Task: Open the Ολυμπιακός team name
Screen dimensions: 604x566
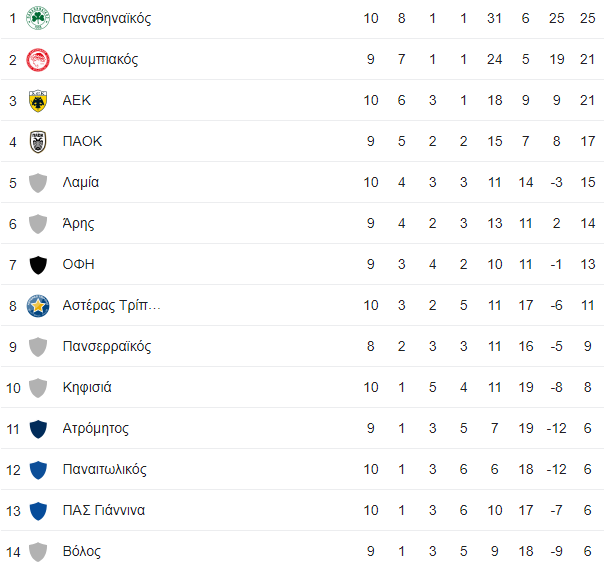Action: pyautogui.click(x=100, y=60)
